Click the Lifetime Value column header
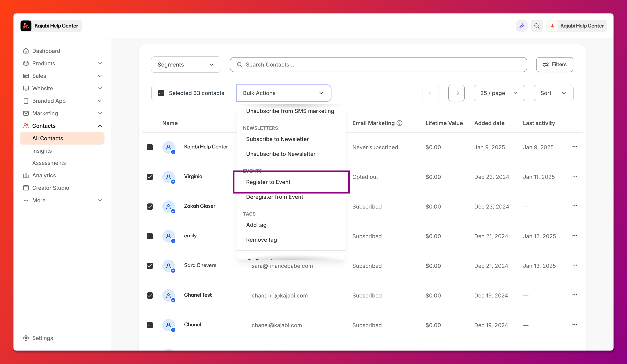 (x=444, y=123)
